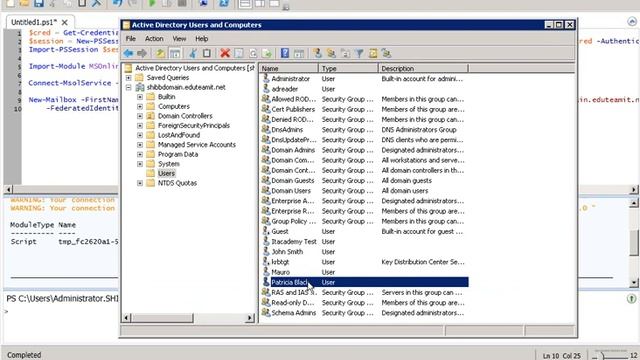The image size is (640, 360).
Task: Select the Itacademy Test user row
Action: tap(364, 242)
